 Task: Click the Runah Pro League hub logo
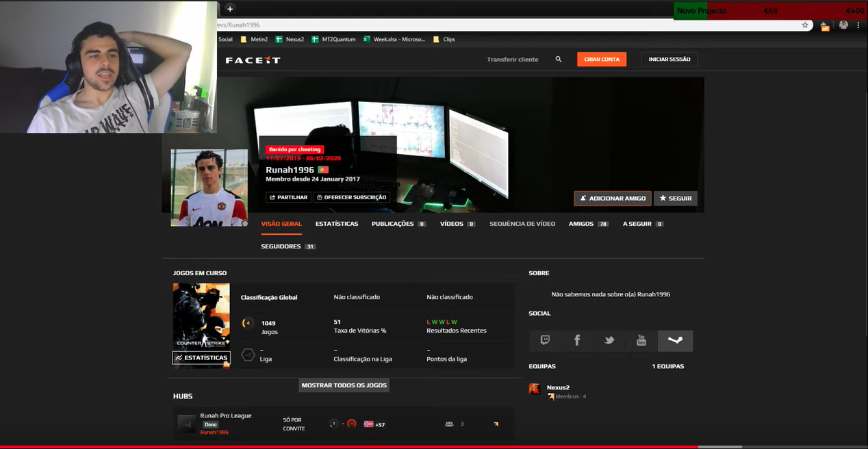click(x=186, y=424)
